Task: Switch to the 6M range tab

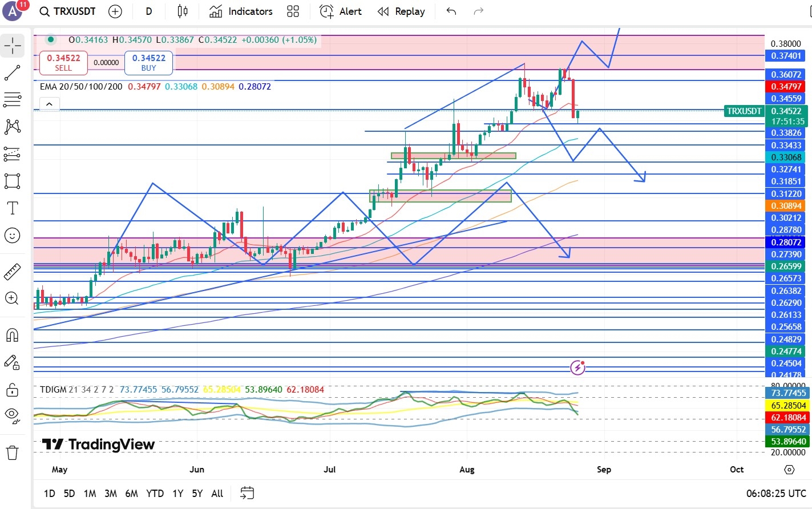Action: tap(131, 494)
